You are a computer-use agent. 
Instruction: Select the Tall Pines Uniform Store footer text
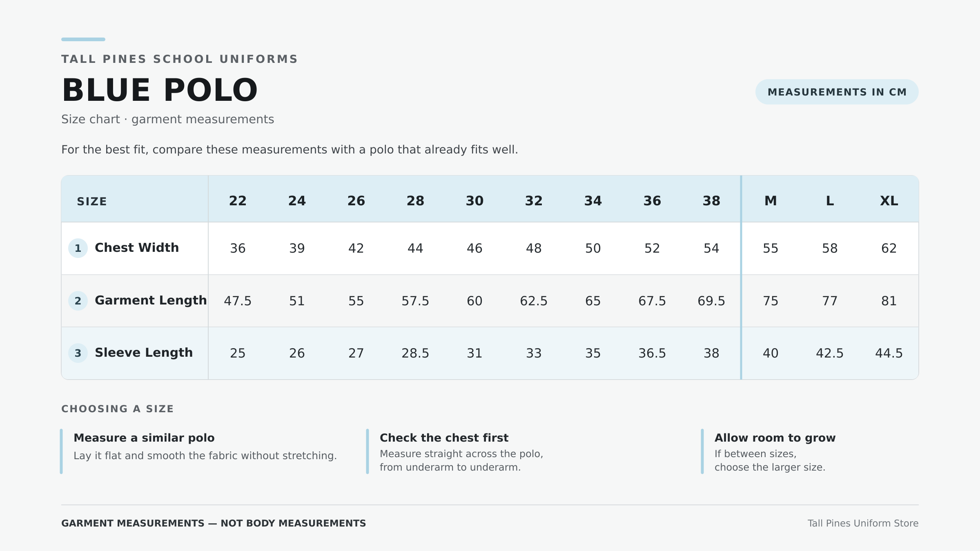click(x=863, y=523)
